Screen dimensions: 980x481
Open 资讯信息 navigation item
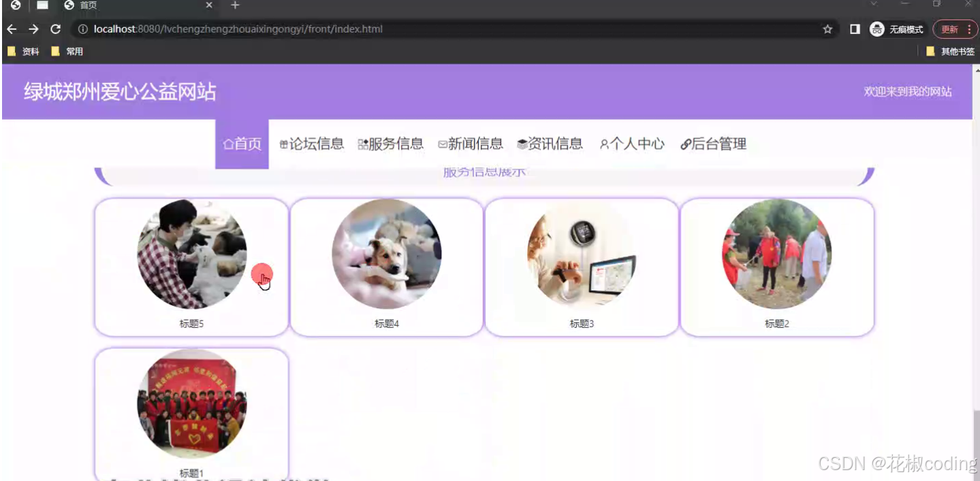(x=550, y=144)
